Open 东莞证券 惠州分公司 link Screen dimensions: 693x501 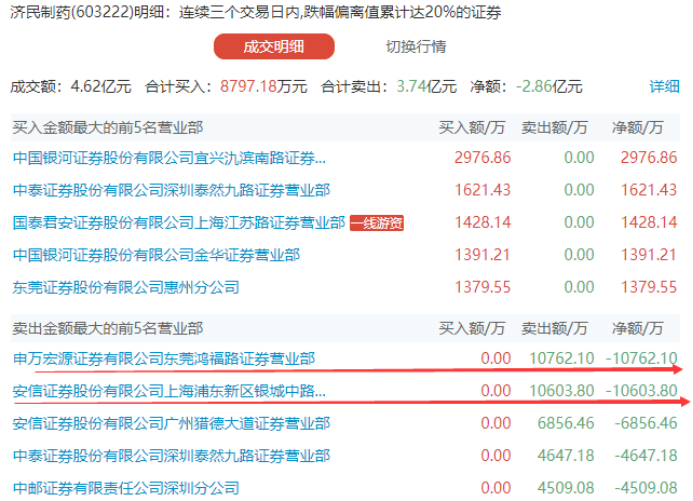[126, 288]
